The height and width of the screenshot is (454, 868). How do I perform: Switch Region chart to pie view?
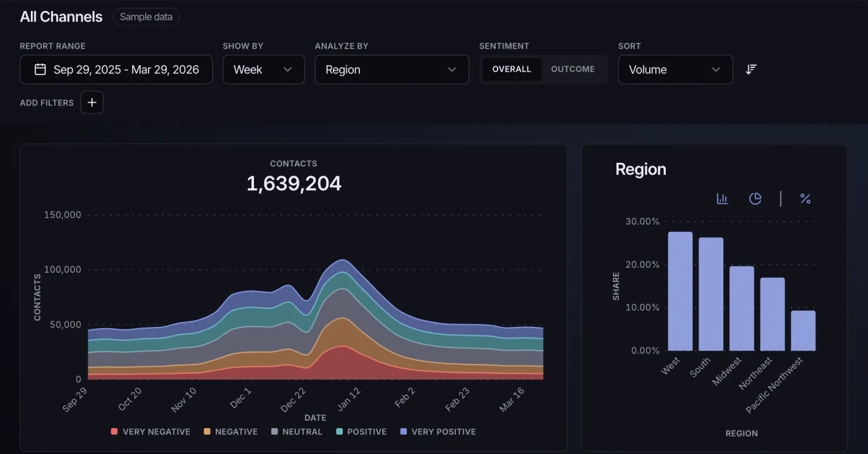(x=755, y=199)
